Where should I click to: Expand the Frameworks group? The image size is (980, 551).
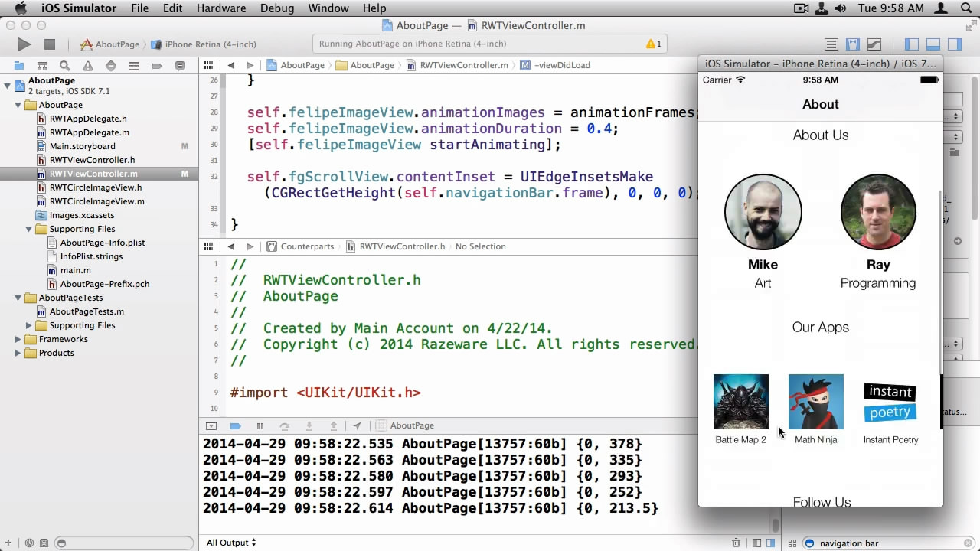18,339
